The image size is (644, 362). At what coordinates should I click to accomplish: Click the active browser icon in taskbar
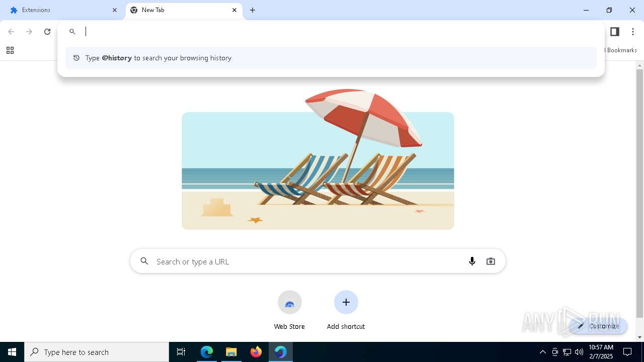click(x=280, y=352)
